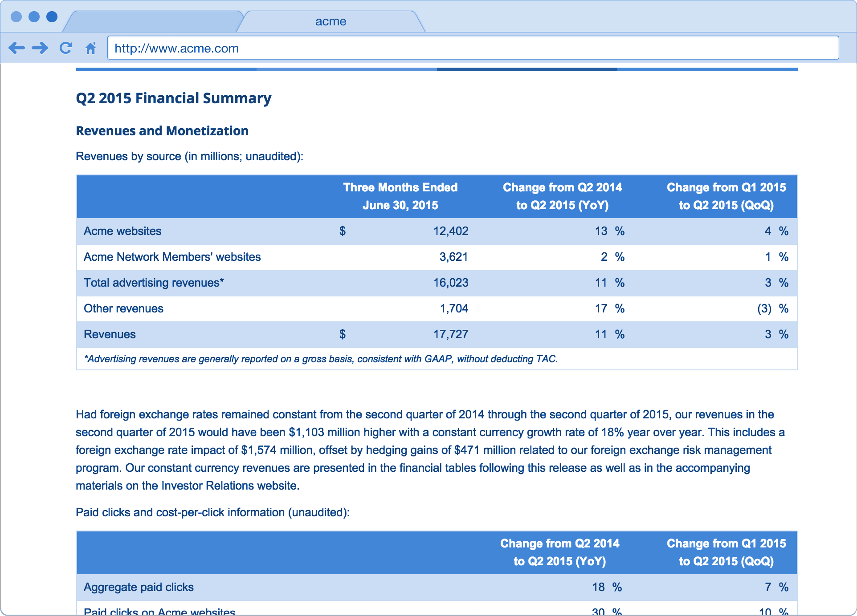
Task: Click the Other revenues row label
Action: [123, 308]
